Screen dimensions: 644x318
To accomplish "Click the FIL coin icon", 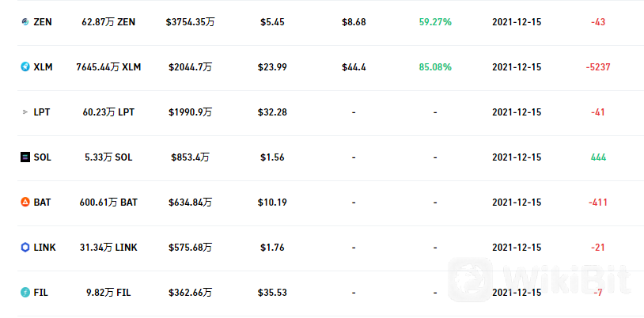I will coord(25,293).
